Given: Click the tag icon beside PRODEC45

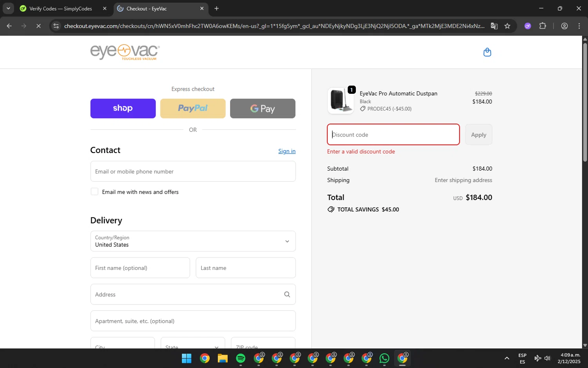Looking at the screenshot, I should pyautogui.click(x=363, y=109).
